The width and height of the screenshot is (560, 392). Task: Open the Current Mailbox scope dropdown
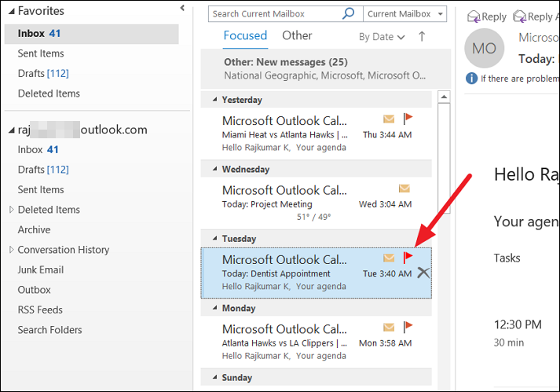[404, 14]
